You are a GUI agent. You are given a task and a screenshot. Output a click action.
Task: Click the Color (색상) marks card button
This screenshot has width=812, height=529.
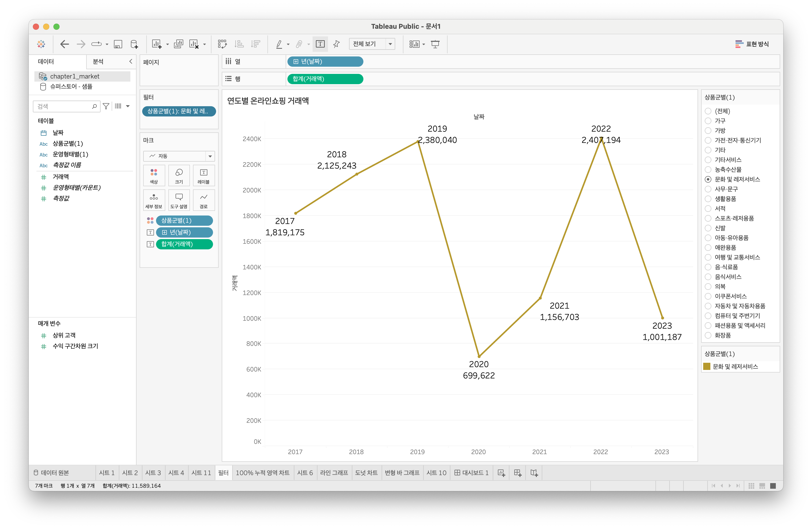coord(154,176)
